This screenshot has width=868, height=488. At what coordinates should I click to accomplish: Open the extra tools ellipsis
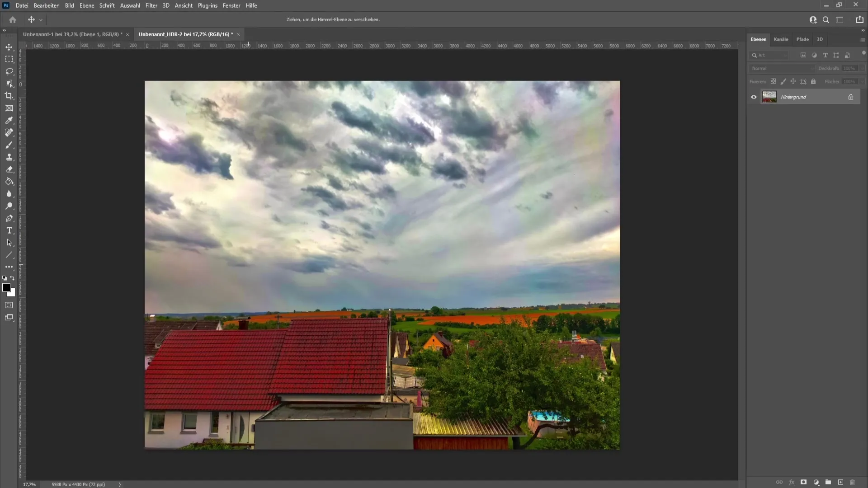coord(9,267)
